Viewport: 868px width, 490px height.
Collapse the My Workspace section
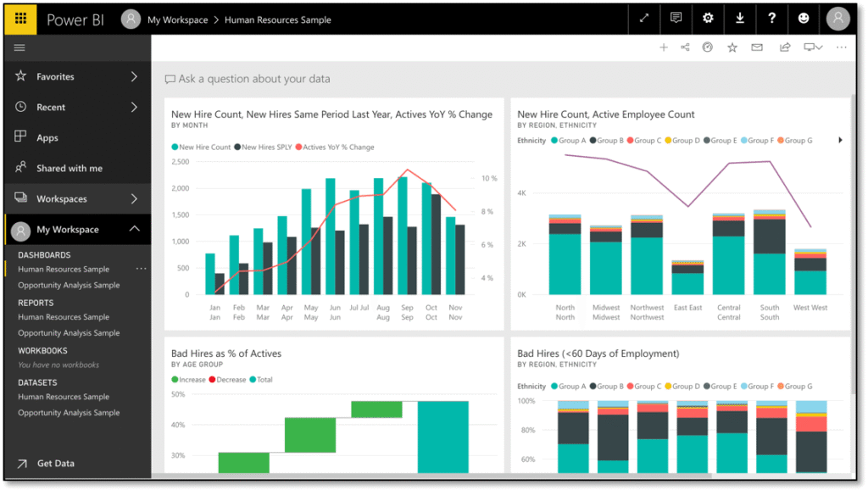(x=134, y=229)
